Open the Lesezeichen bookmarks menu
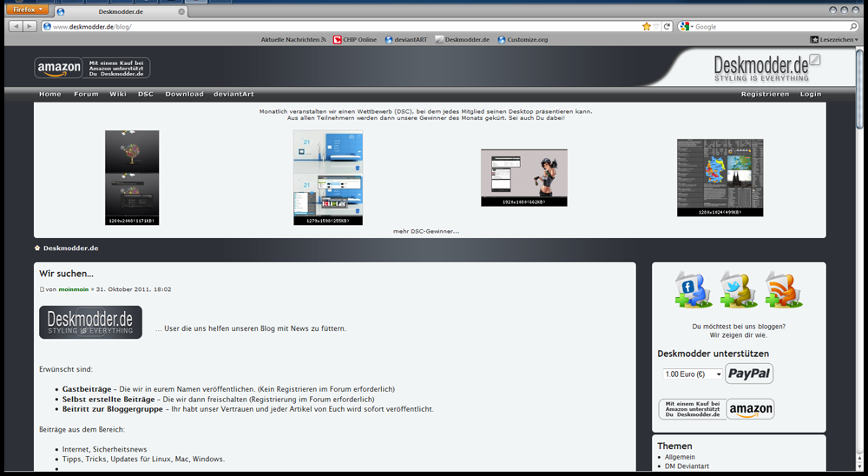The height and width of the screenshot is (476, 868). 834,40
